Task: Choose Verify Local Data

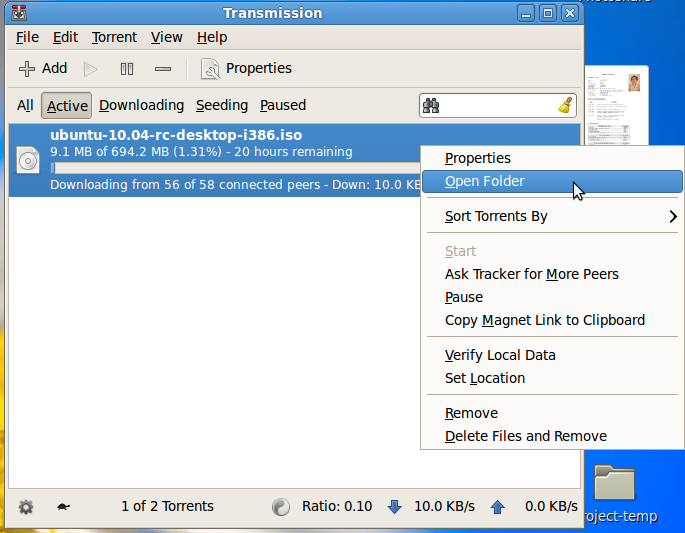Action: [x=552, y=356]
